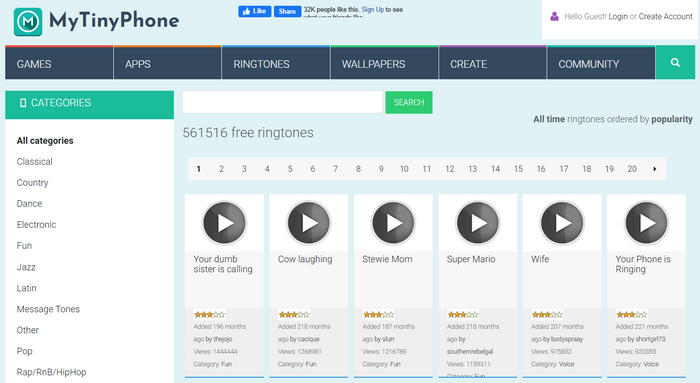Screen dimensions: 700x383
Task: Click the Facebook Share button
Action: pyautogui.click(x=287, y=11)
